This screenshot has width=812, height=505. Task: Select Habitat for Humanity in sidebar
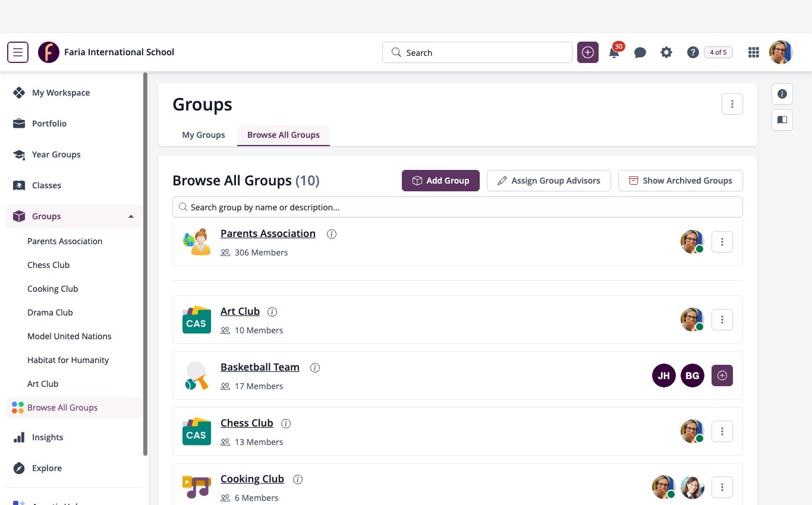(x=68, y=360)
